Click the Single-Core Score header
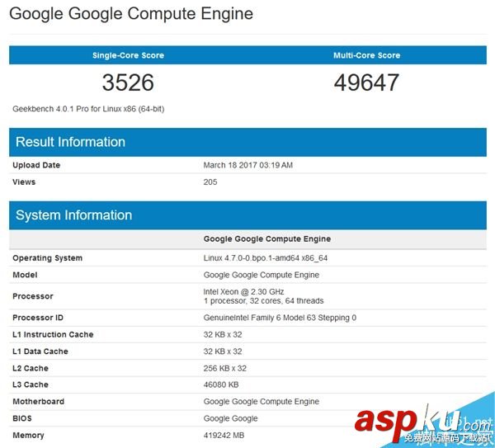 [128, 55]
